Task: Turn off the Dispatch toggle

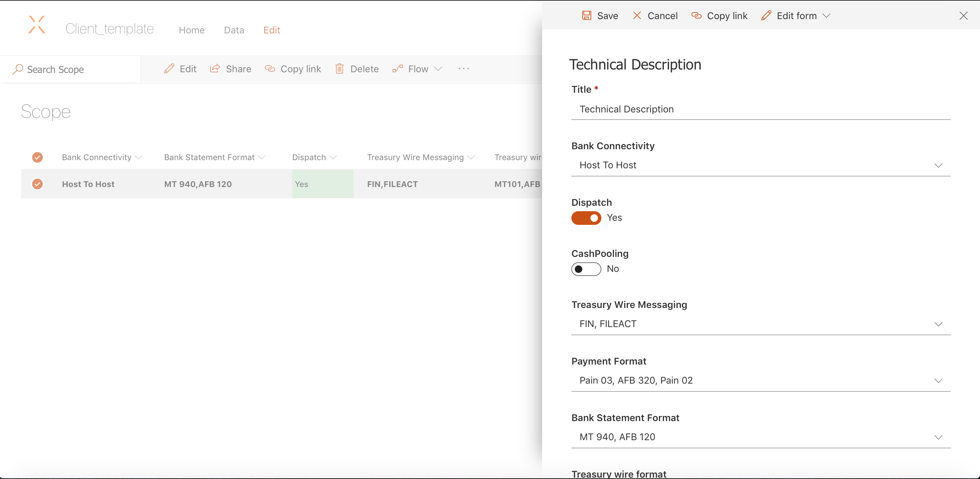Action: click(x=586, y=218)
